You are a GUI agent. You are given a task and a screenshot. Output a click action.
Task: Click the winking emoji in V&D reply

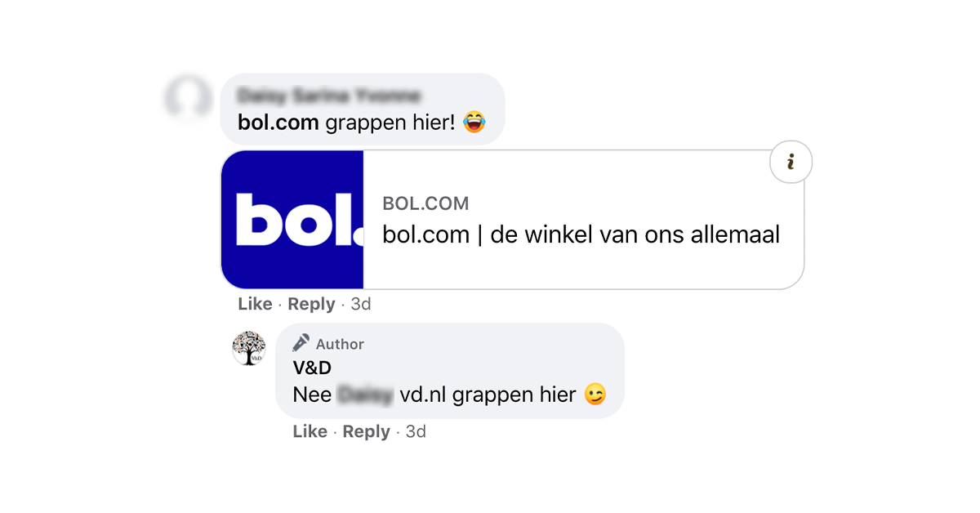(x=596, y=395)
